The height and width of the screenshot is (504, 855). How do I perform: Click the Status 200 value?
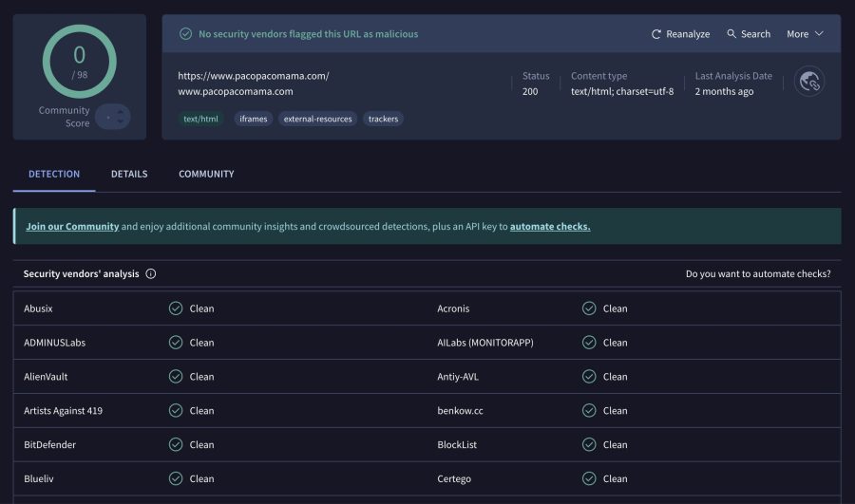[530, 91]
